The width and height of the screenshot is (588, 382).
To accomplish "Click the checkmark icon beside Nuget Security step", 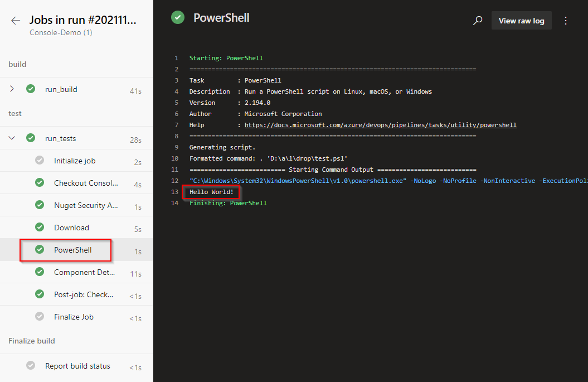I will pos(40,205).
